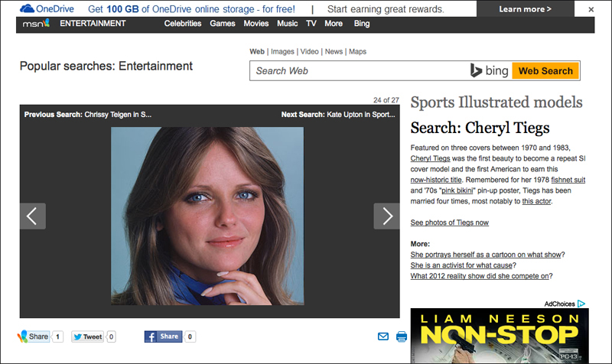Viewport: 612px width, 364px height.
Task: Focus the Search Web input field
Action: 359,71
